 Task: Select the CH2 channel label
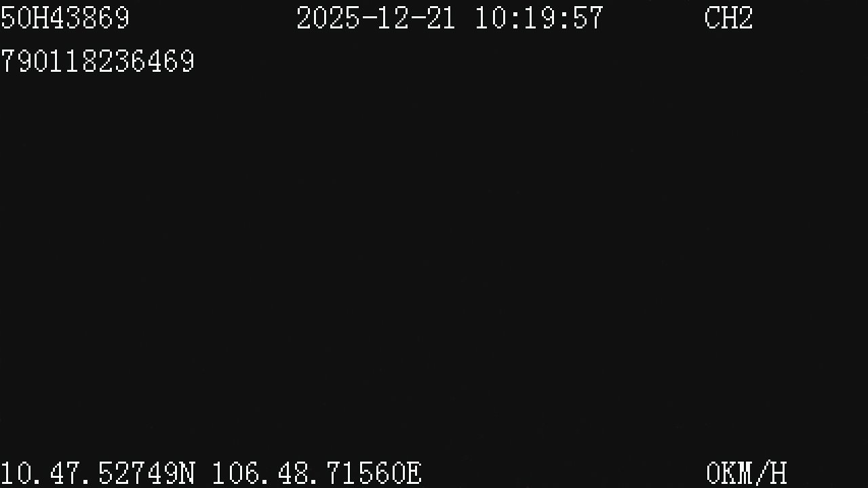tap(729, 18)
